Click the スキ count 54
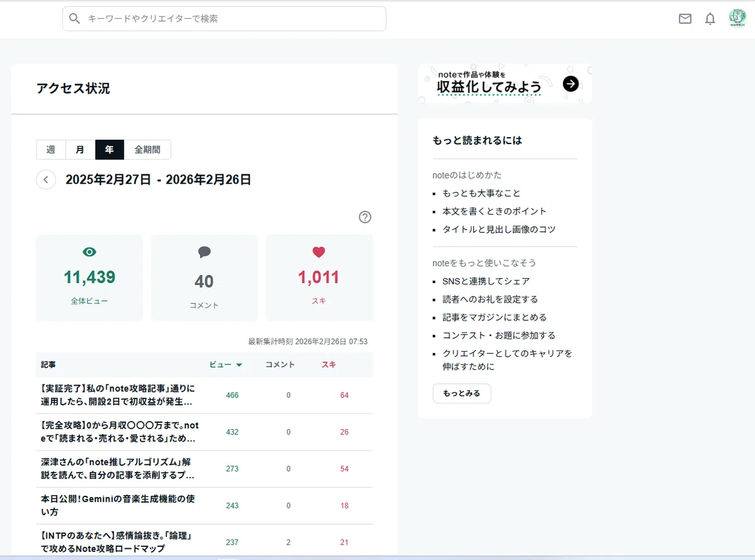The image size is (755, 560). tap(344, 469)
